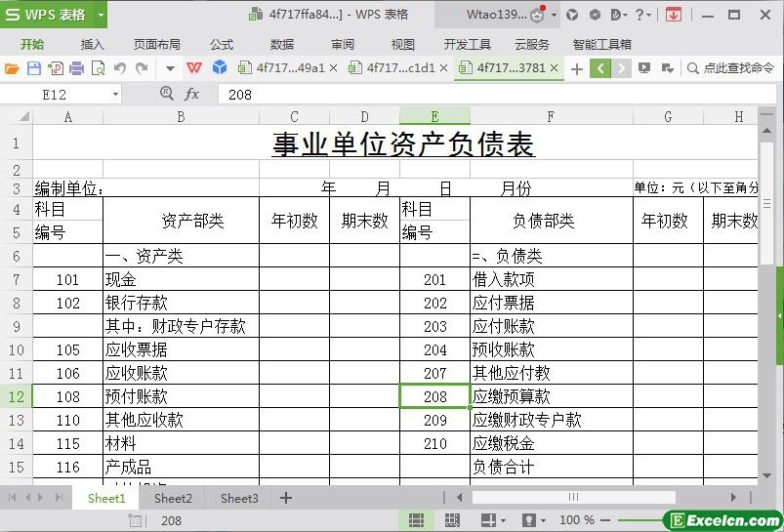This screenshot has width=784, height=532.
Task: Click the Name Box showing E12
Action: (x=55, y=95)
